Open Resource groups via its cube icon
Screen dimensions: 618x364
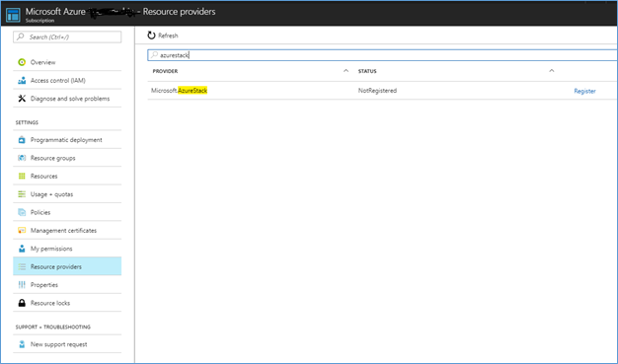tap(22, 158)
